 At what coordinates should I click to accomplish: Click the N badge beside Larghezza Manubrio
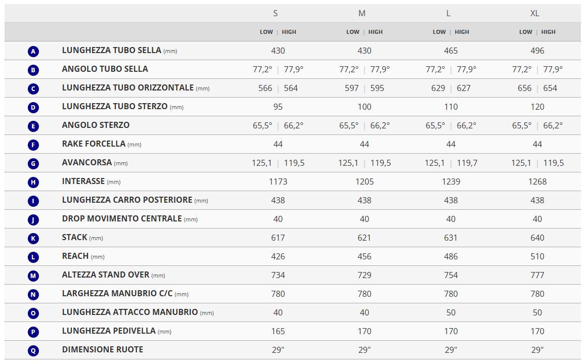click(33, 294)
